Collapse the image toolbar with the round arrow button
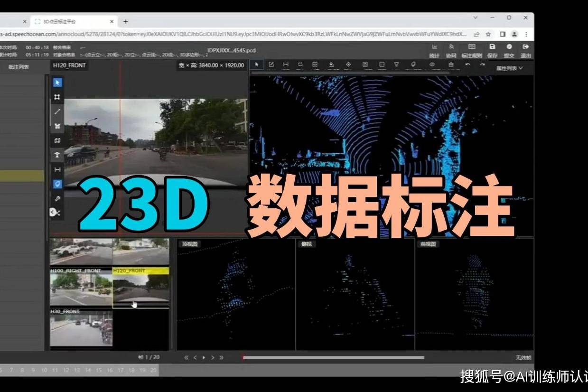This screenshot has width=588, height=392. click(x=53, y=213)
